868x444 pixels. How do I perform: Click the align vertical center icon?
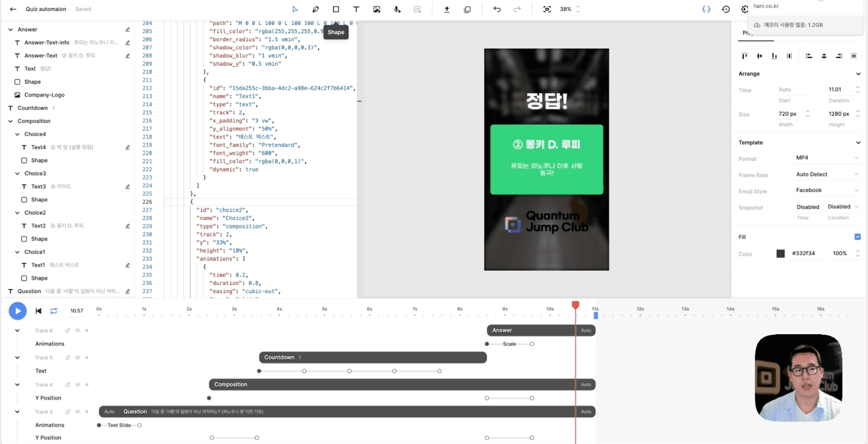[759, 56]
